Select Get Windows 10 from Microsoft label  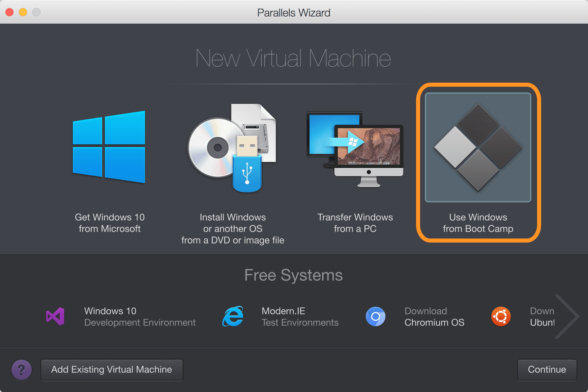coord(110,223)
